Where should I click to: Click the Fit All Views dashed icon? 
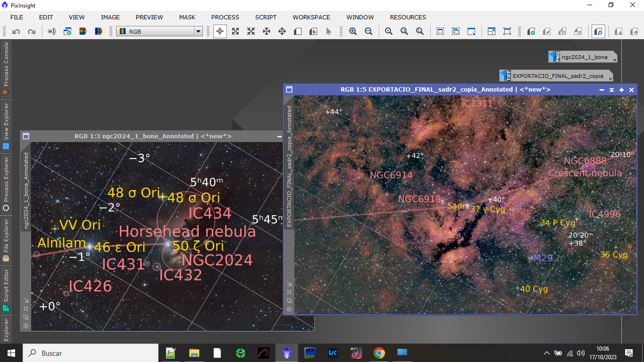(456, 32)
